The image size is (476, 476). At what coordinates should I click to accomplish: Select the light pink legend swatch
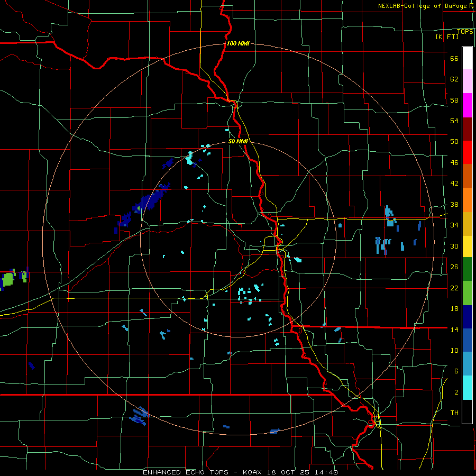coord(467,81)
